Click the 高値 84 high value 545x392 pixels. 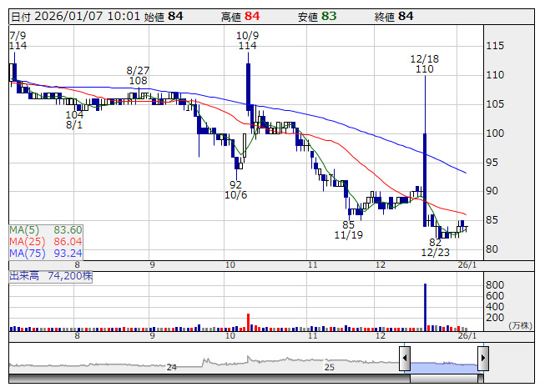(240, 17)
